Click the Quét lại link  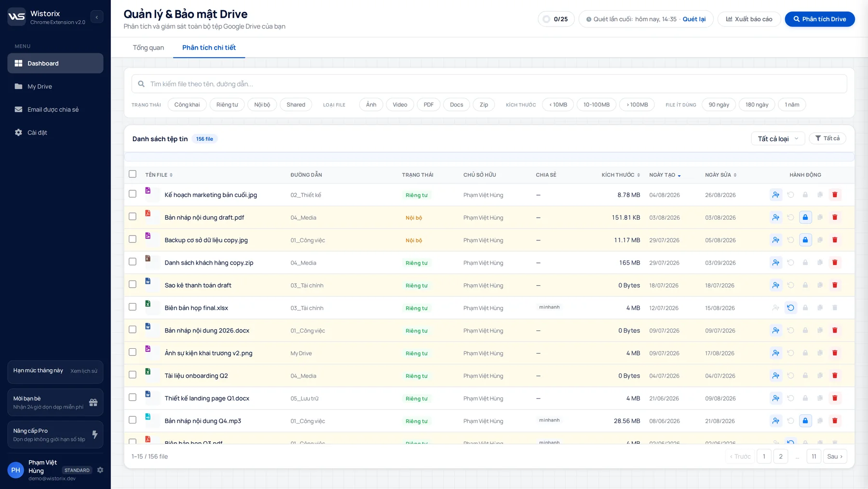click(694, 19)
